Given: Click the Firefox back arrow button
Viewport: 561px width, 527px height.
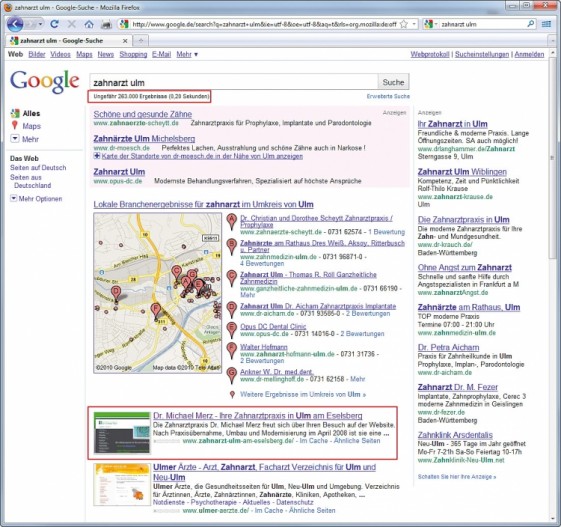Looking at the screenshot, I should (15, 24).
